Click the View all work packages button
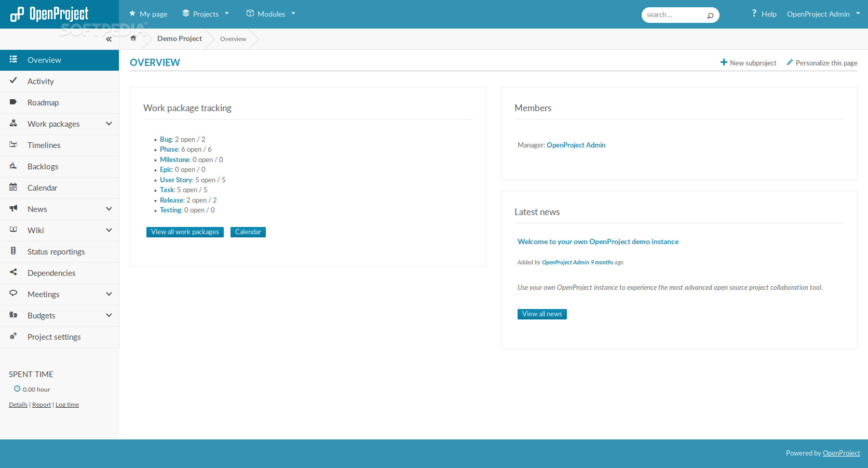Viewport: 868px width, 468px height. 185,232
